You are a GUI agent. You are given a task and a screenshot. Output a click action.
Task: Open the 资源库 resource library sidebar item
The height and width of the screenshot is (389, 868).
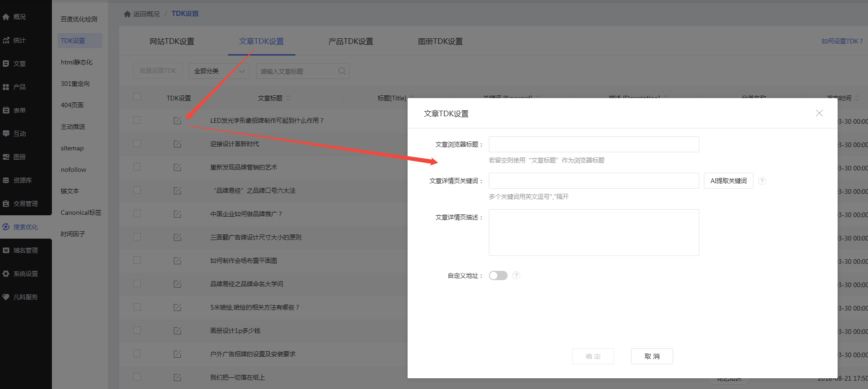(x=22, y=180)
